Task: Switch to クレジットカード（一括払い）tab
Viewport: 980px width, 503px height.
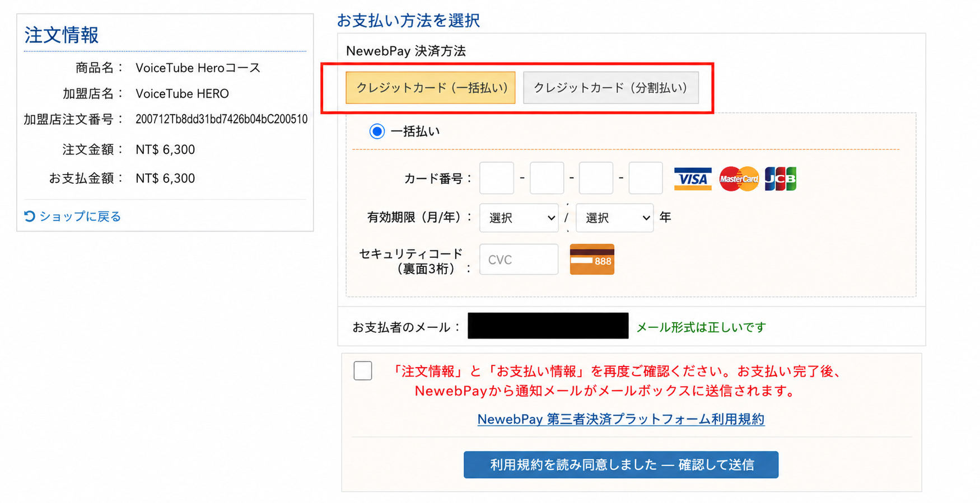Action: click(431, 88)
